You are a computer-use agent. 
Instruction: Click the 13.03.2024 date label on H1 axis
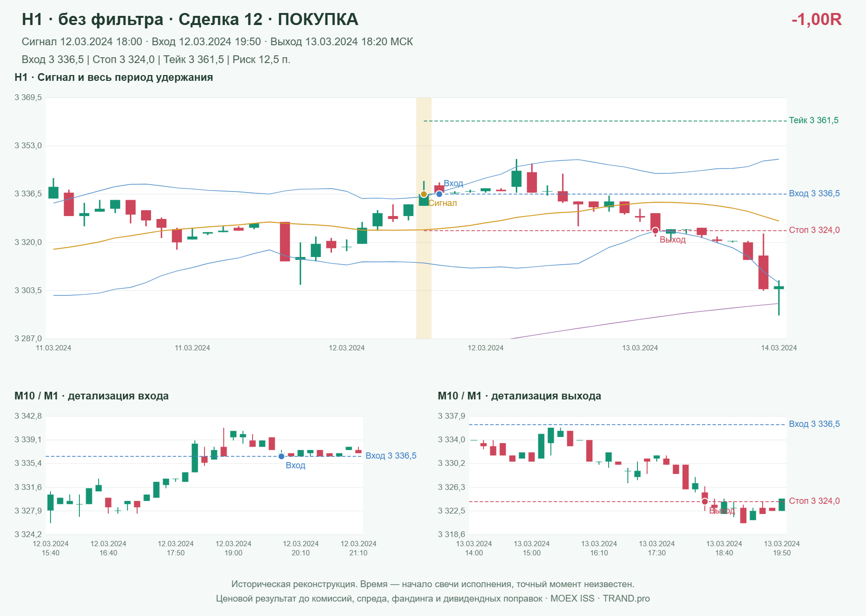tap(640, 348)
